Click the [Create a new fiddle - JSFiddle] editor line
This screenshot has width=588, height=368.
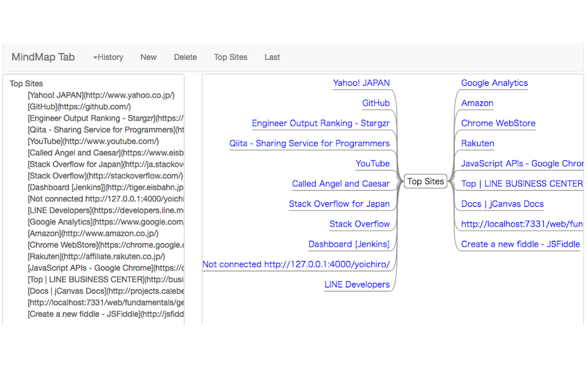click(106, 315)
